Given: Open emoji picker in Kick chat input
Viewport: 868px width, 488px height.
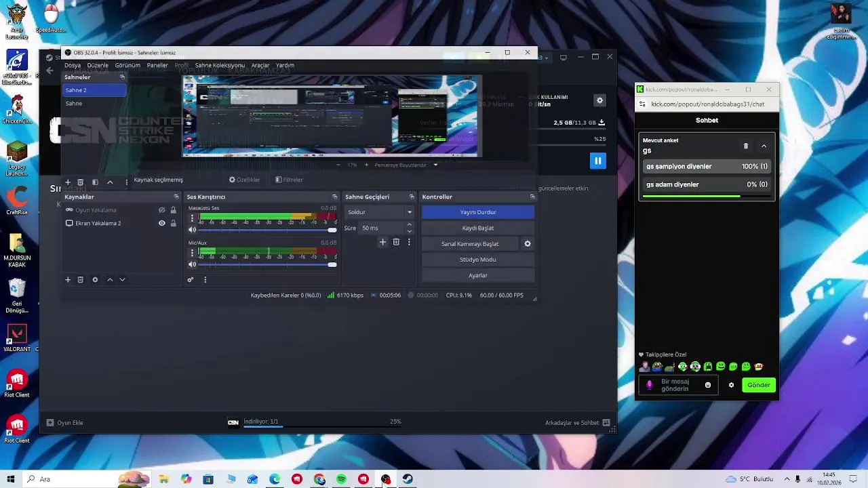Looking at the screenshot, I should [x=708, y=385].
